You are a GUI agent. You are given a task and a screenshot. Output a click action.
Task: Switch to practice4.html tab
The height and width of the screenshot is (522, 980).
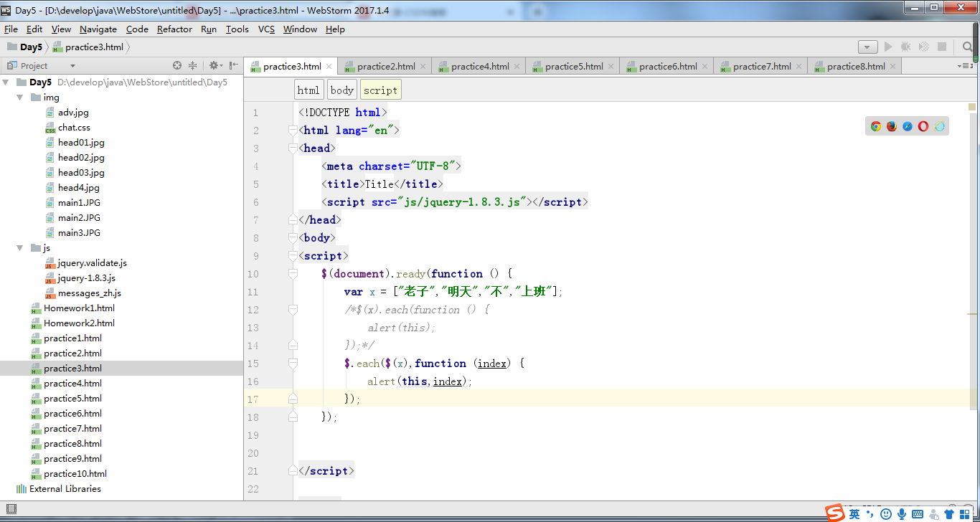click(480, 66)
